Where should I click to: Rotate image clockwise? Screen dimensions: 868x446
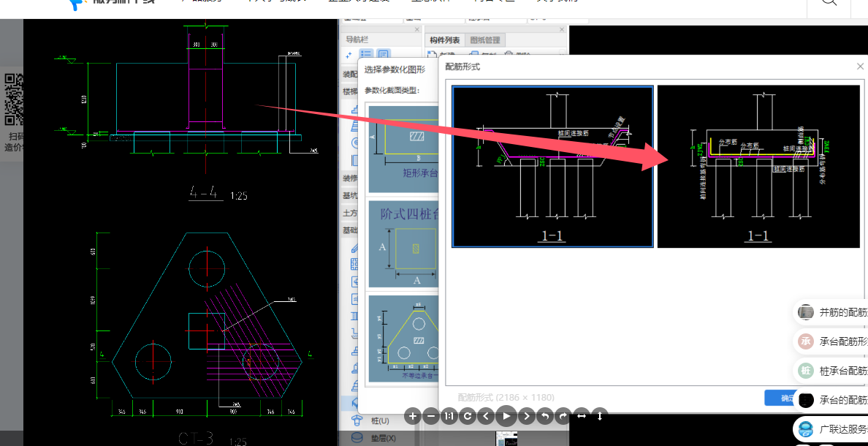[x=563, y=416]
